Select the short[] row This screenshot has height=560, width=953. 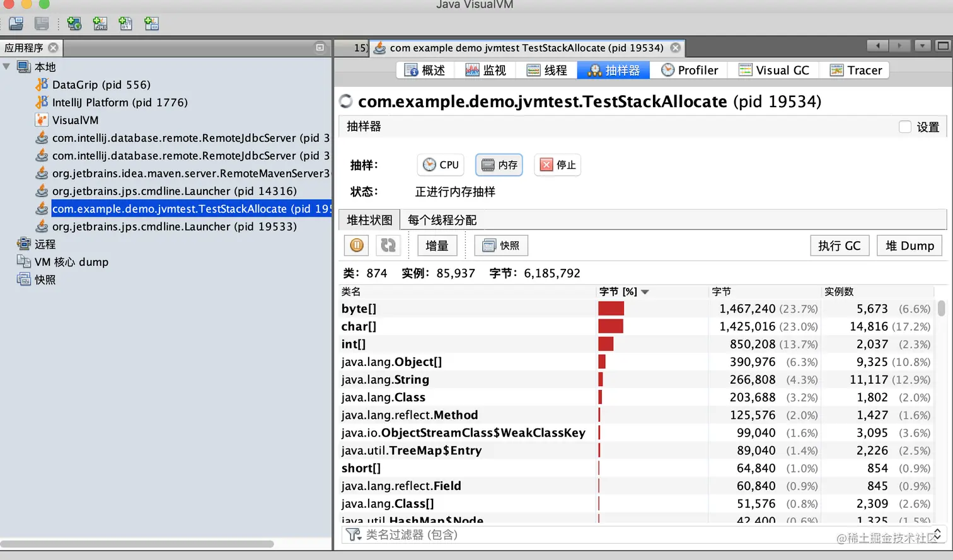pos(637,468)
